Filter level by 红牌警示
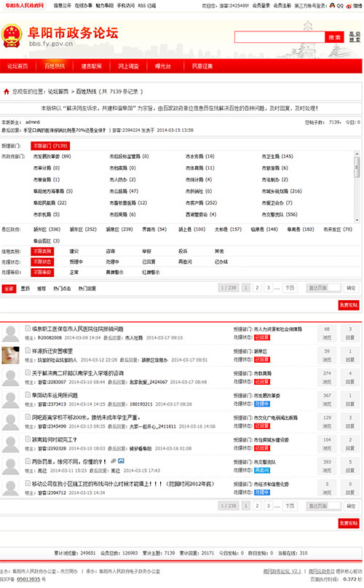This screenshot has height=588, width=364. click(151, 273)
